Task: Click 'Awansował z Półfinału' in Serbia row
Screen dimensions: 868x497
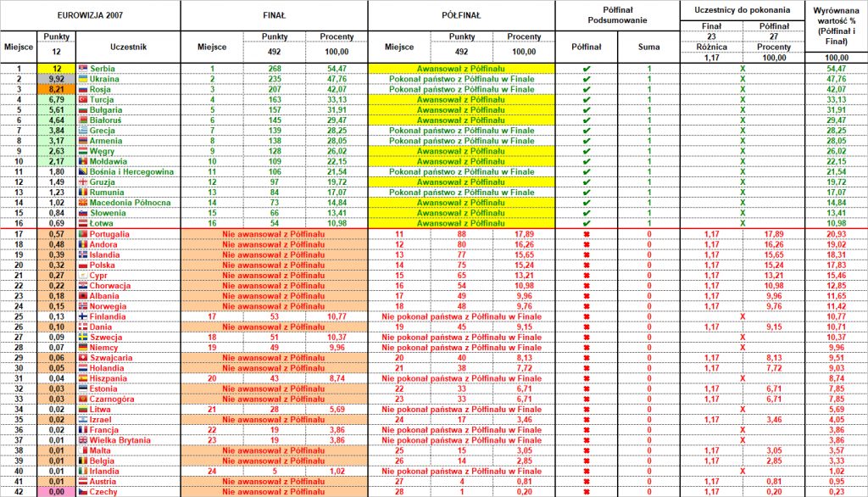Action: (461, 69)
